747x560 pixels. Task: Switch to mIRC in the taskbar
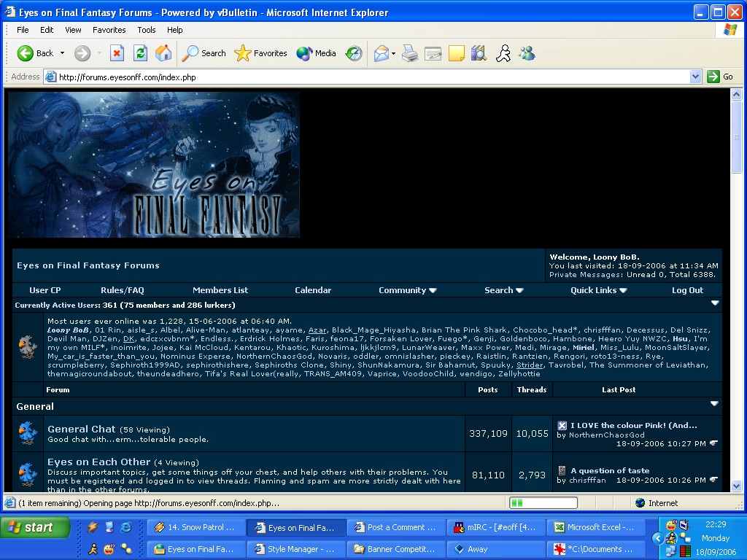point(496,527)
